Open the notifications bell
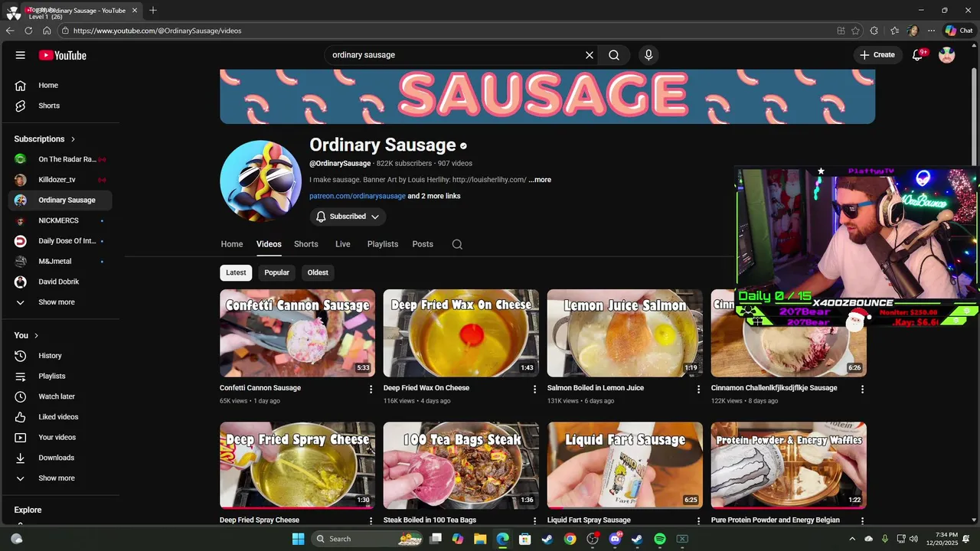 pyautogui.click(x=917, y=55)
